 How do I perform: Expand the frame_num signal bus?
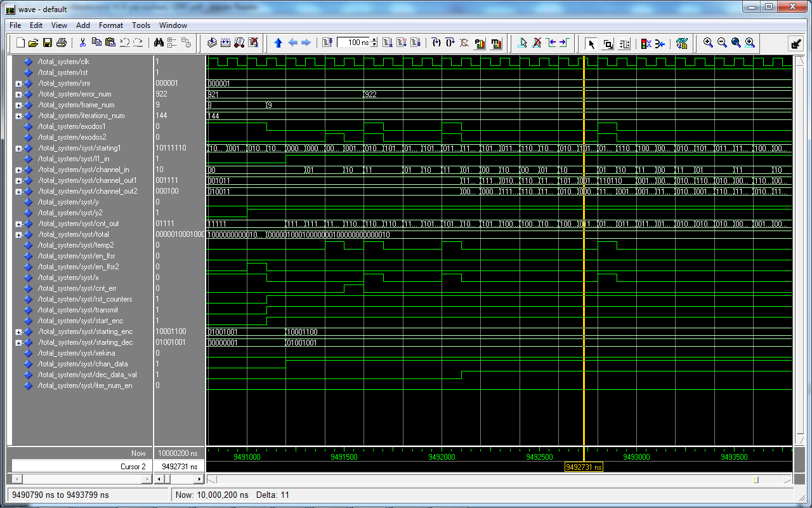tap(18, 105)
